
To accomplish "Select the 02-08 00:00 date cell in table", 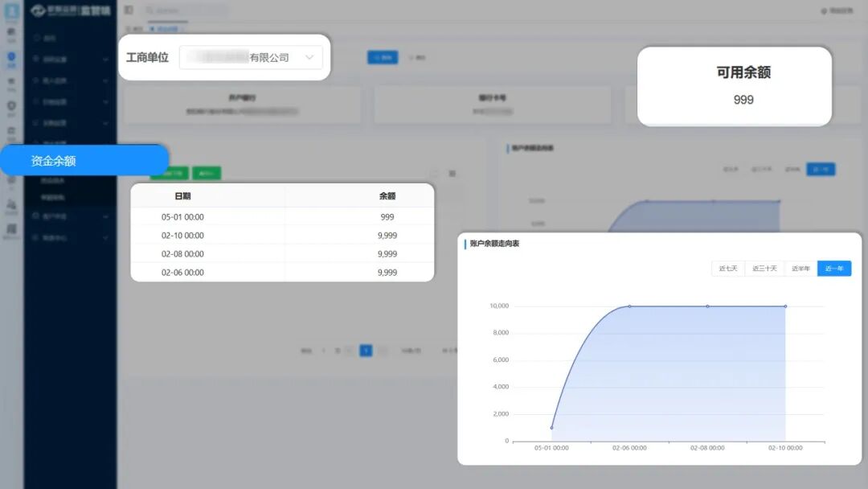I will [x=182, y=254].
